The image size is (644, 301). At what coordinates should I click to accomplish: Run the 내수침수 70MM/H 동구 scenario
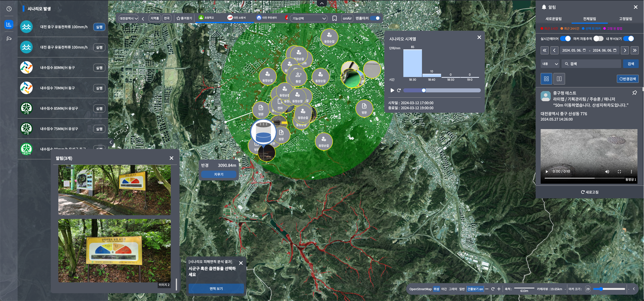pos(99,88)
